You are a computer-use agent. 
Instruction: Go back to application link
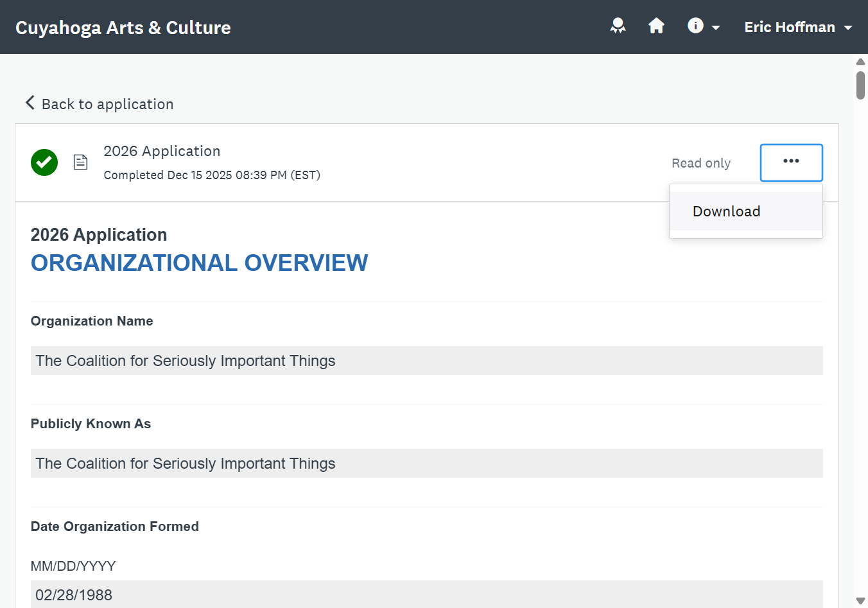pyautogui.click(x=100, y=103)
